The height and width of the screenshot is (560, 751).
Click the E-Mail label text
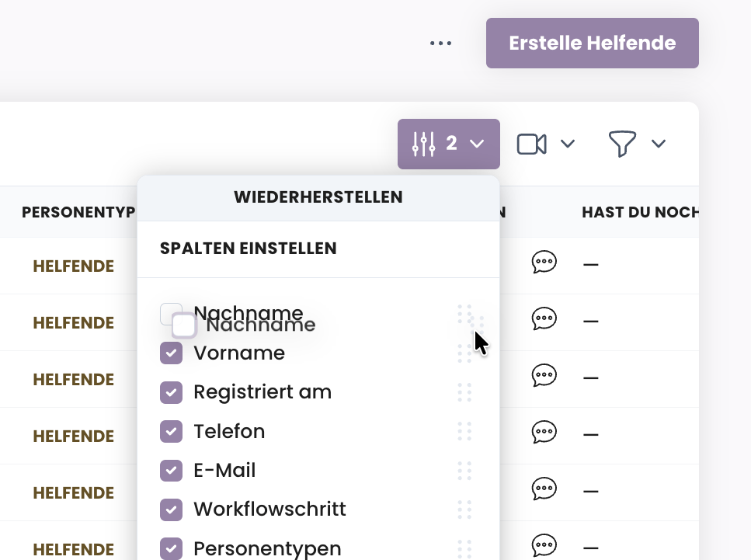point(224,471)
